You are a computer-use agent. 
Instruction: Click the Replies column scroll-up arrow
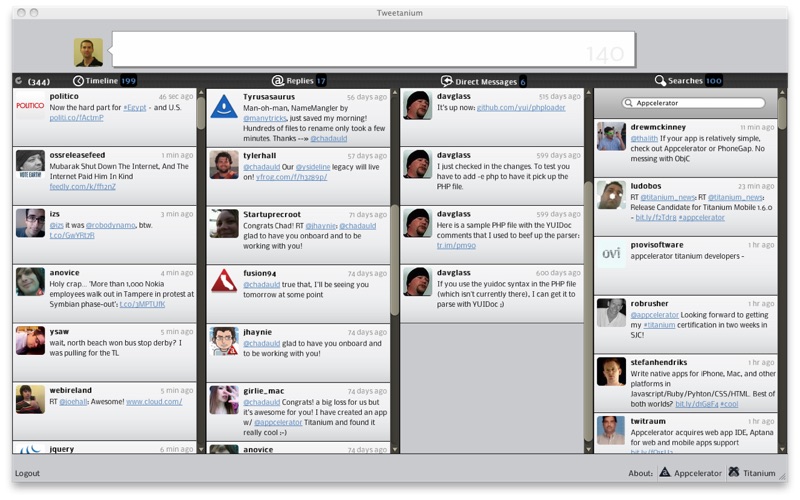pyautogui.click(x=396, y=93)
